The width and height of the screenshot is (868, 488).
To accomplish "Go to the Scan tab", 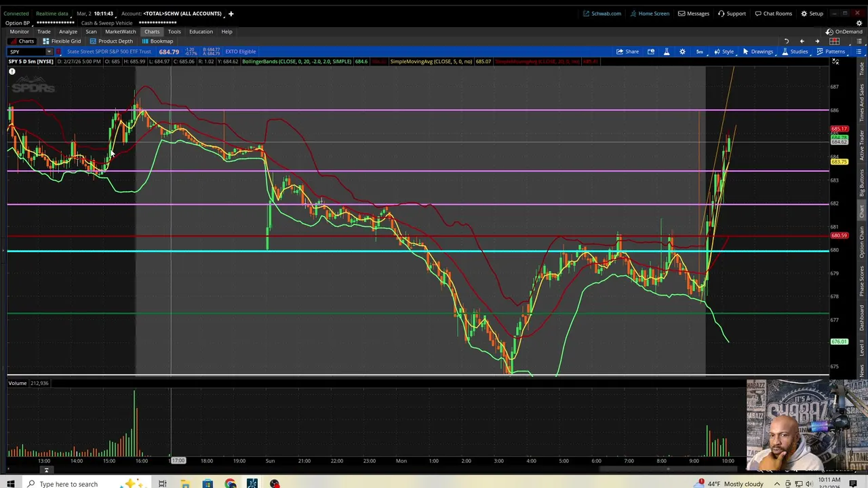I will coord(91,32).
